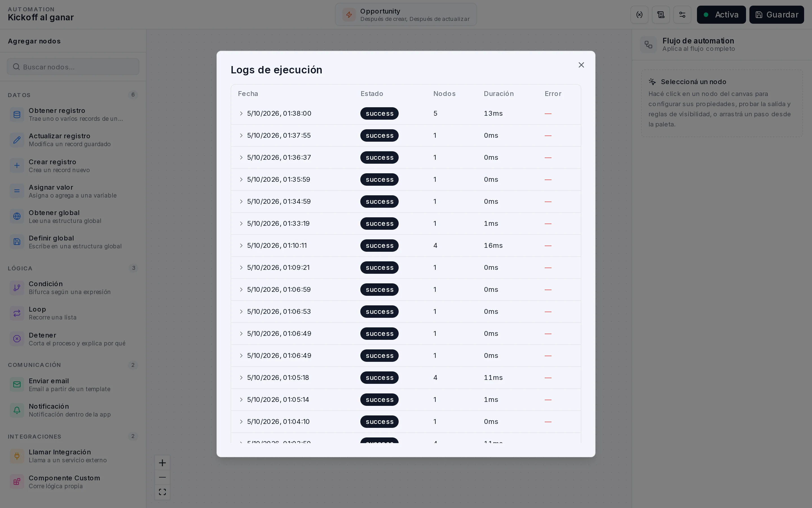This screenshot has width=812, height=508.
Task: Click the Estado column header
Action: pos(372,94)
